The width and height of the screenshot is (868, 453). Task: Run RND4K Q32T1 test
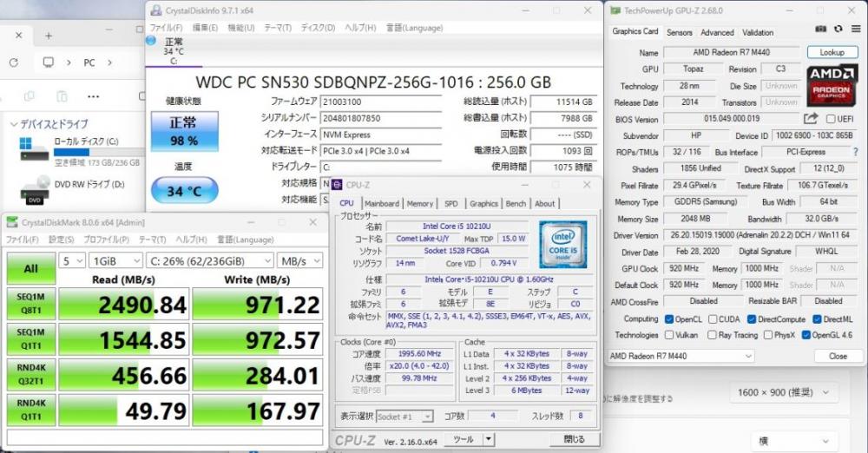click(x=31, y=374)
